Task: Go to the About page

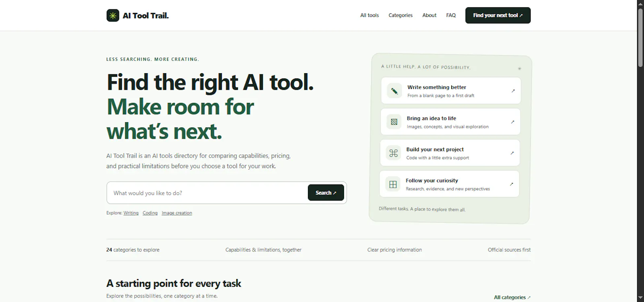Action: click(429, 15)
